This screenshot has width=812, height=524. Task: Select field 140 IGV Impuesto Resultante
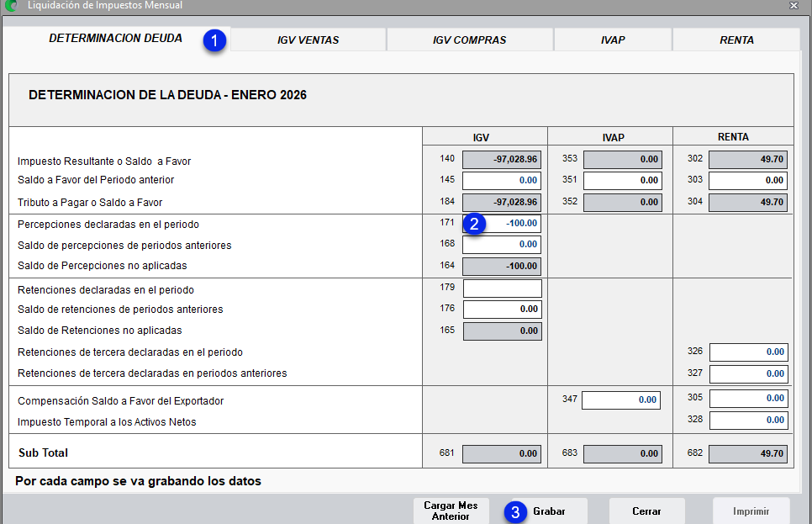tap(502, 160)
